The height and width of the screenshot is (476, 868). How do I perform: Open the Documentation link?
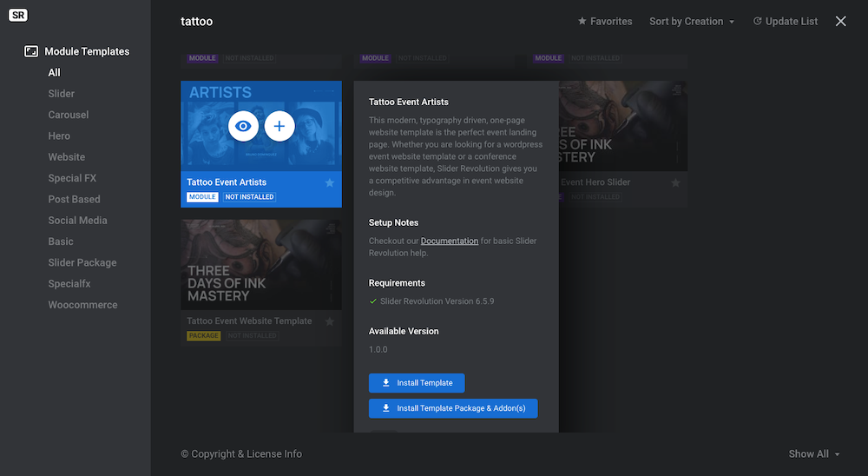pos(449,241)
